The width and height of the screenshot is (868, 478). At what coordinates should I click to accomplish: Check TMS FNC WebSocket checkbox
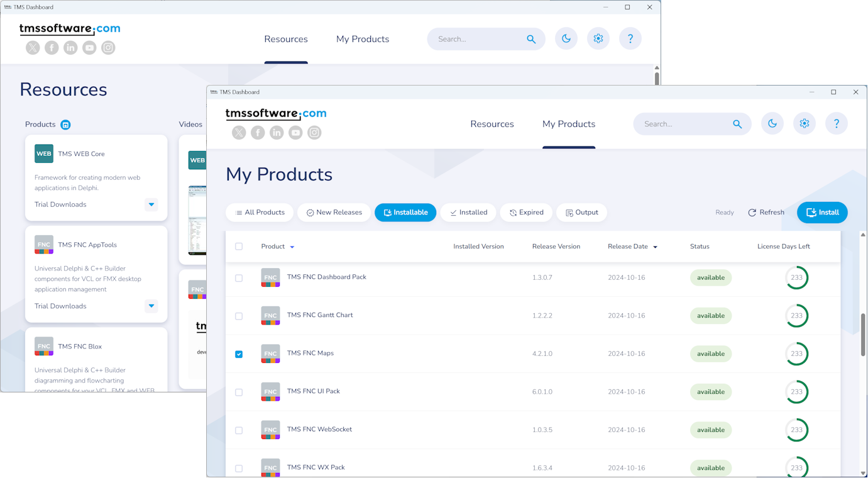coord(239,430)
